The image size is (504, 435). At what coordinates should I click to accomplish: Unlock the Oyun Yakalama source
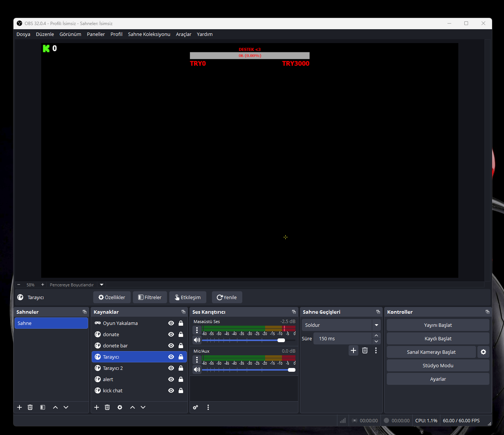(181, 323)
